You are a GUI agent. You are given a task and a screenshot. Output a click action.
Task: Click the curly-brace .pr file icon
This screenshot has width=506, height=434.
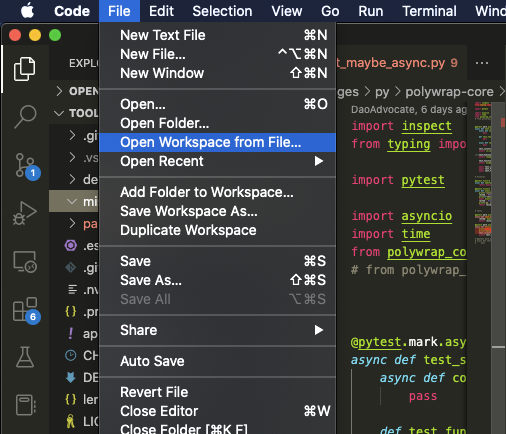tap(71, 312)
